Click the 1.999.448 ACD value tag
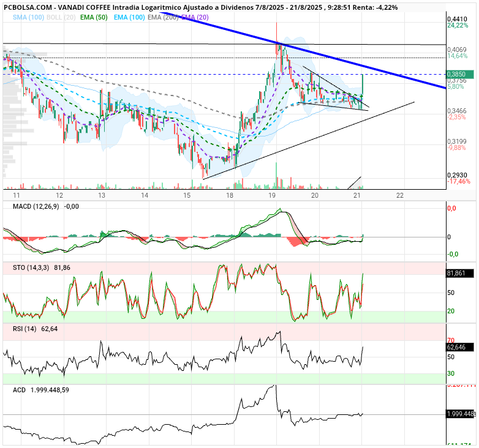 461,414
